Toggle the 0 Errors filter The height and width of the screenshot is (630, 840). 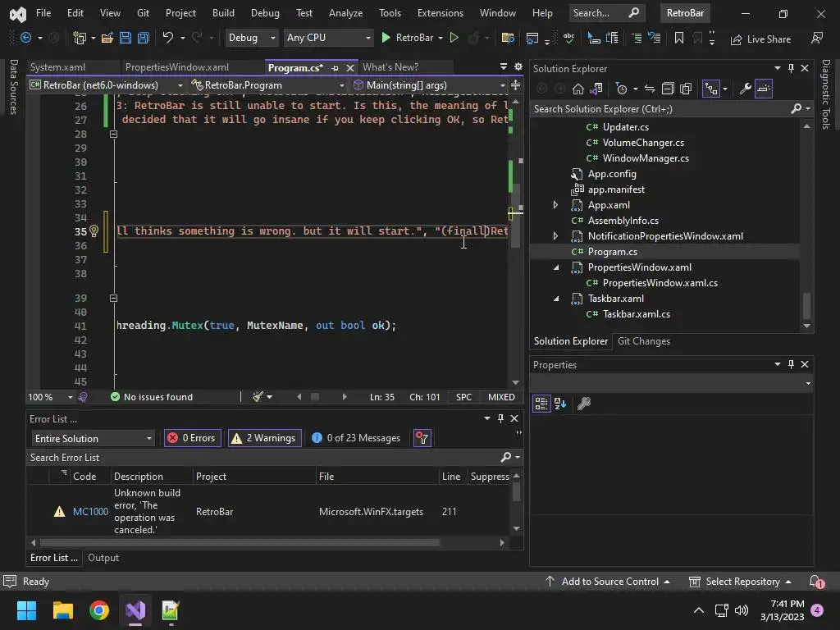(192, 438)
